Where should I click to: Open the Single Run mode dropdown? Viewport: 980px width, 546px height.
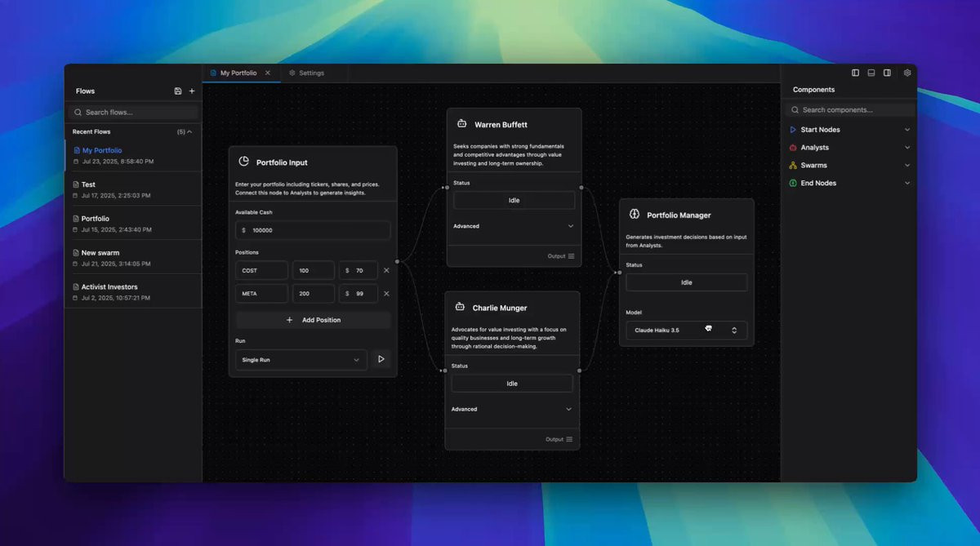point(301,360)
